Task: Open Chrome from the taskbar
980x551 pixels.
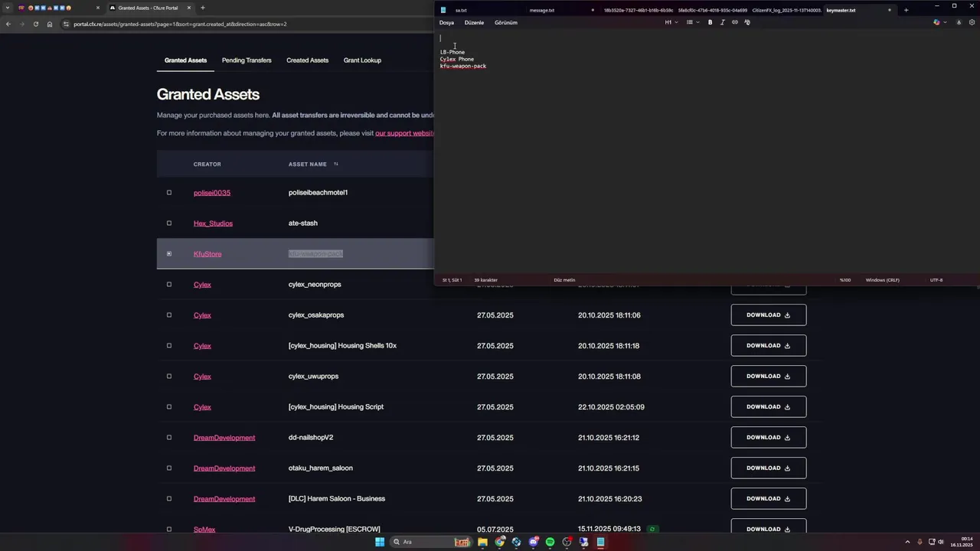Action: click(499, 542)
